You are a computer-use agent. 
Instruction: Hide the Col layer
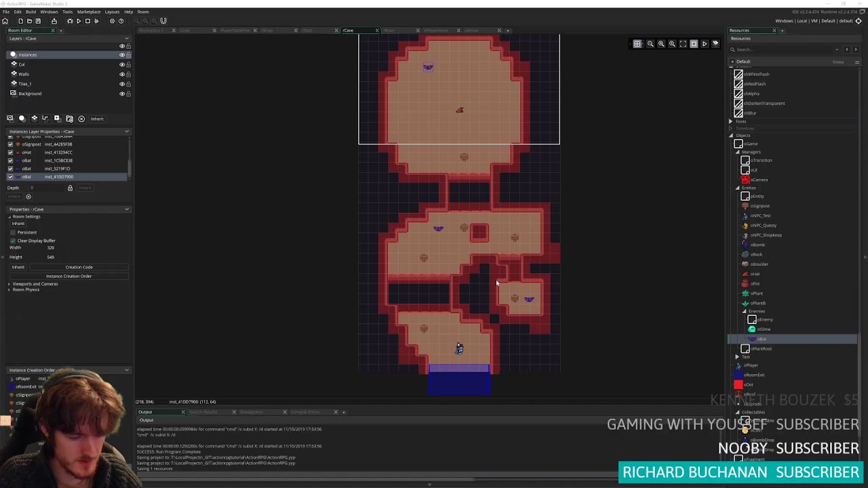[x=122, y=64]
